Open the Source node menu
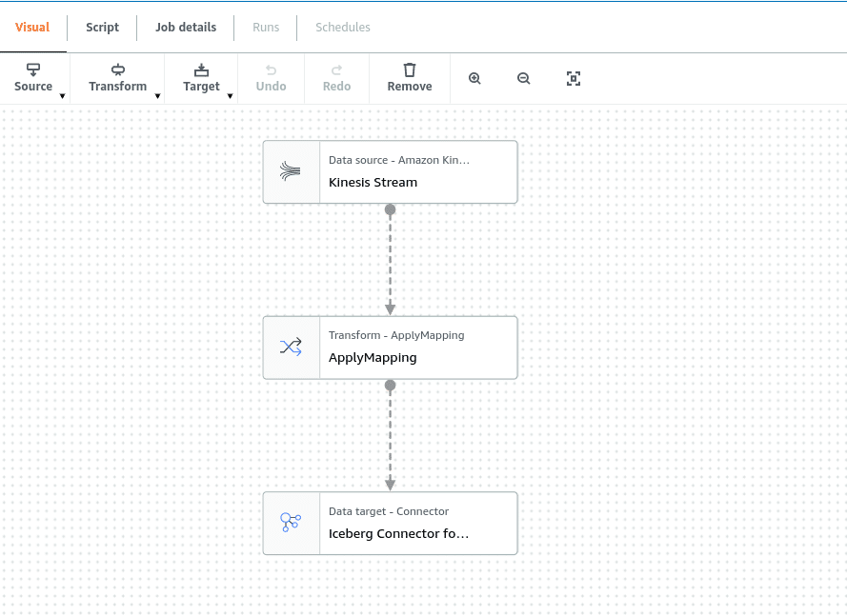Viewport: 847px width, 616px height. (x=33, y=78)
